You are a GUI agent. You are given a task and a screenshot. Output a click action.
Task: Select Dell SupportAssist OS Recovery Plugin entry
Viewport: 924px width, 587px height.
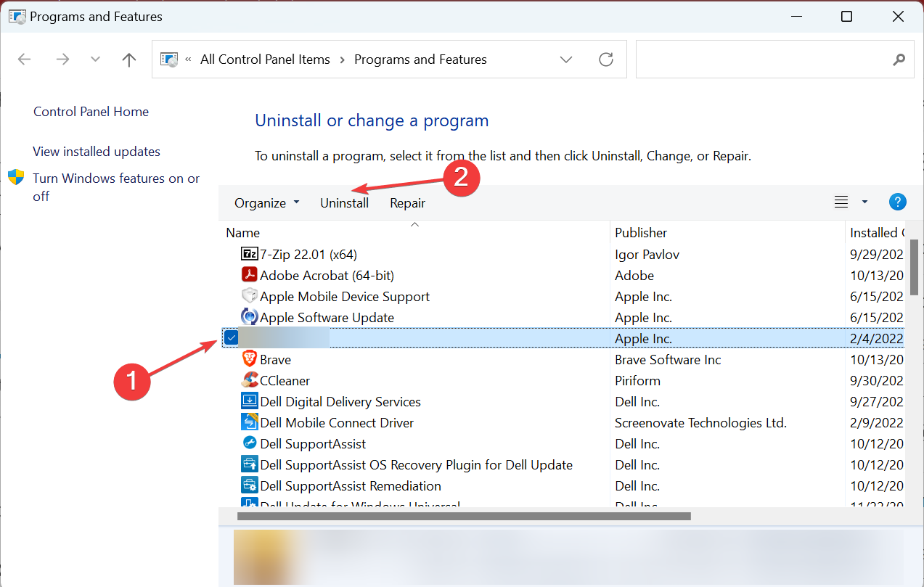(417, 464)
